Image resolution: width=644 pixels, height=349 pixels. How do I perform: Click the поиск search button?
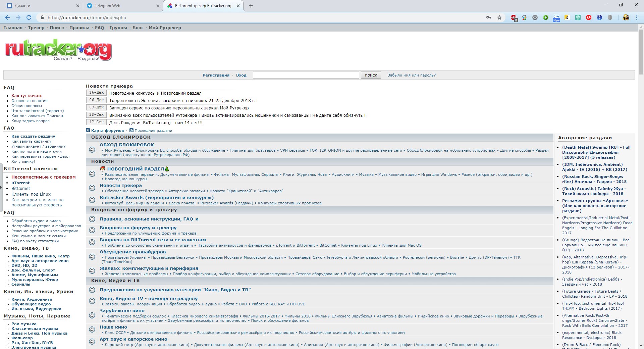pyautogui.click(x=371, y=75)
